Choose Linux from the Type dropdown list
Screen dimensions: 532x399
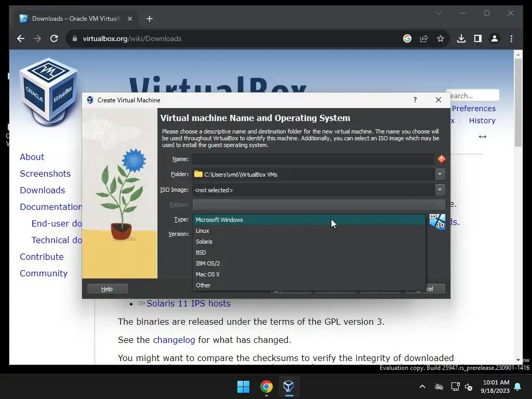coord(309,231)
